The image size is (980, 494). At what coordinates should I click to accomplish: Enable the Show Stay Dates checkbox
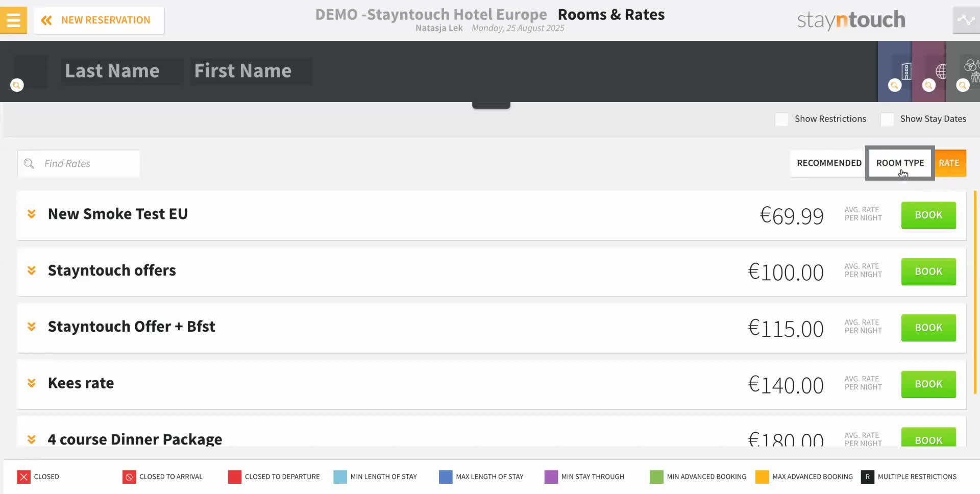pos(887,119)
